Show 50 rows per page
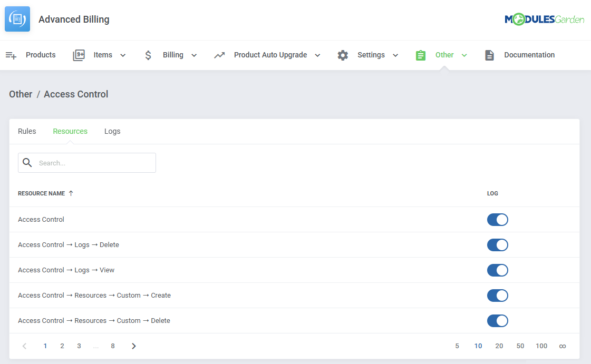591x364 pixels. point(520,346)
